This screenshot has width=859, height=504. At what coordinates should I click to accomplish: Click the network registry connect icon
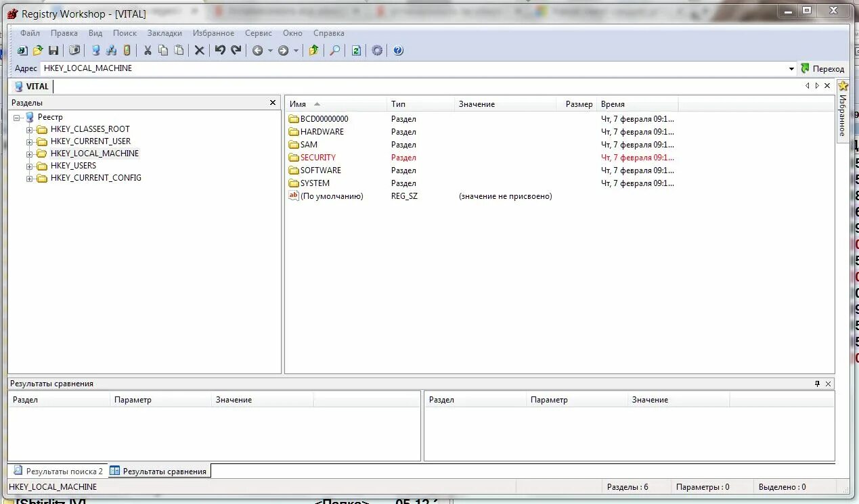click(111, 51)
